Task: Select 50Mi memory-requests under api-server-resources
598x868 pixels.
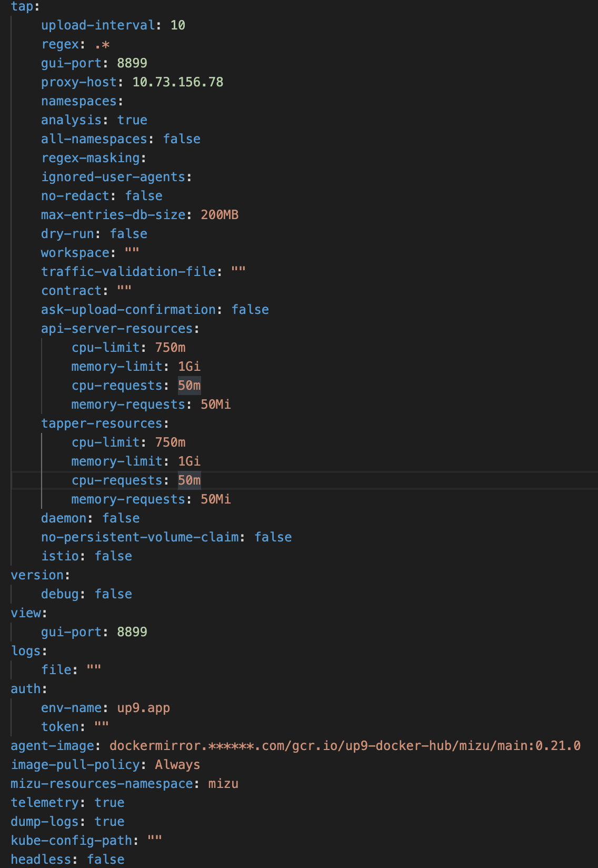Action: tap(216, 405)
